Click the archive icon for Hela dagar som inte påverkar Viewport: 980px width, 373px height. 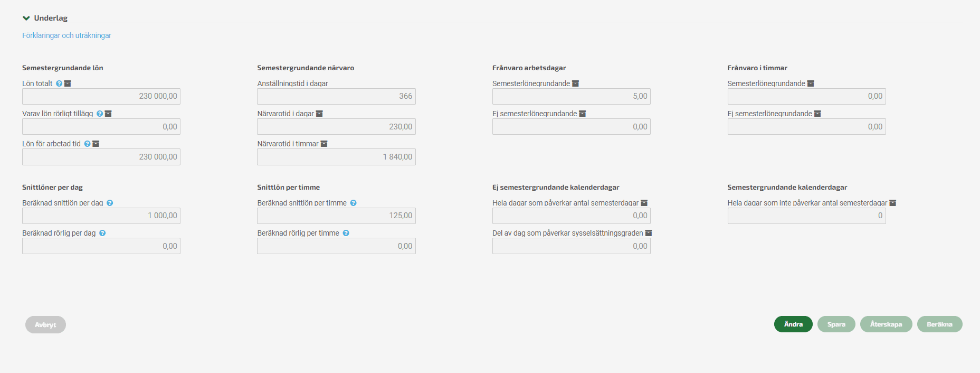pos(893,203)
